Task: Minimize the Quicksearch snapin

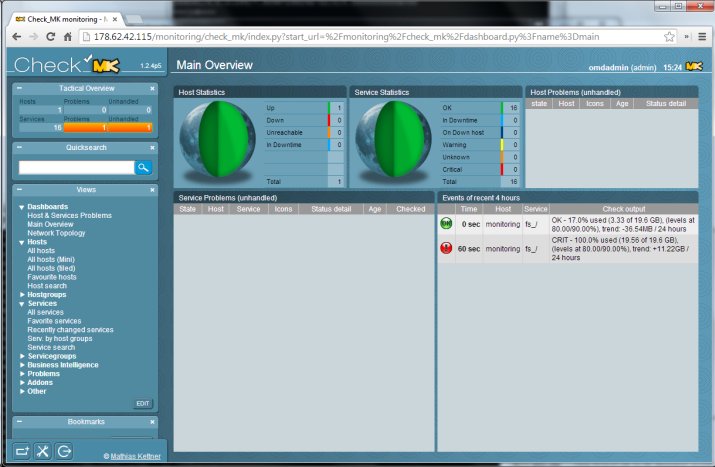Action: tap(20, 147)
